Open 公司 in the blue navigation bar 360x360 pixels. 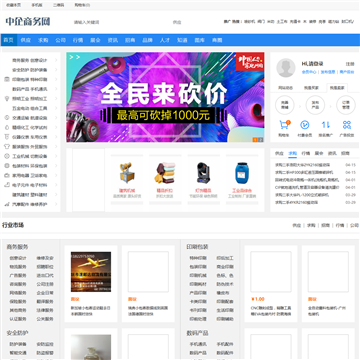[x=60, y=40]
